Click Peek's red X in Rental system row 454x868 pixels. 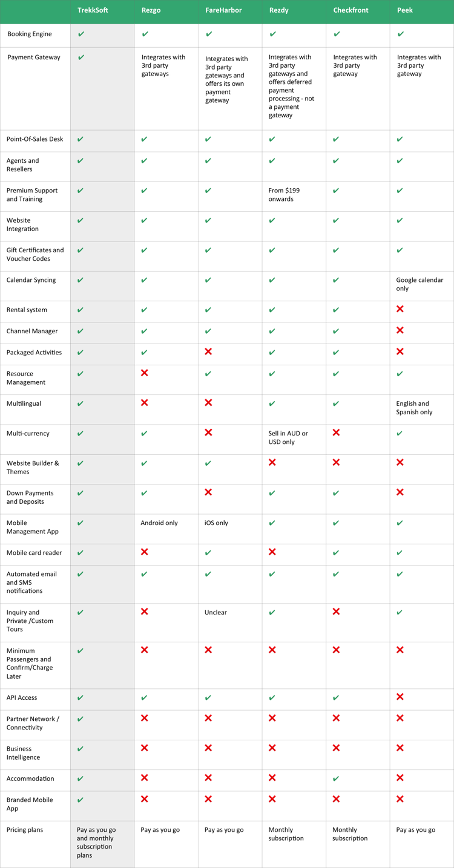point(400,309)
